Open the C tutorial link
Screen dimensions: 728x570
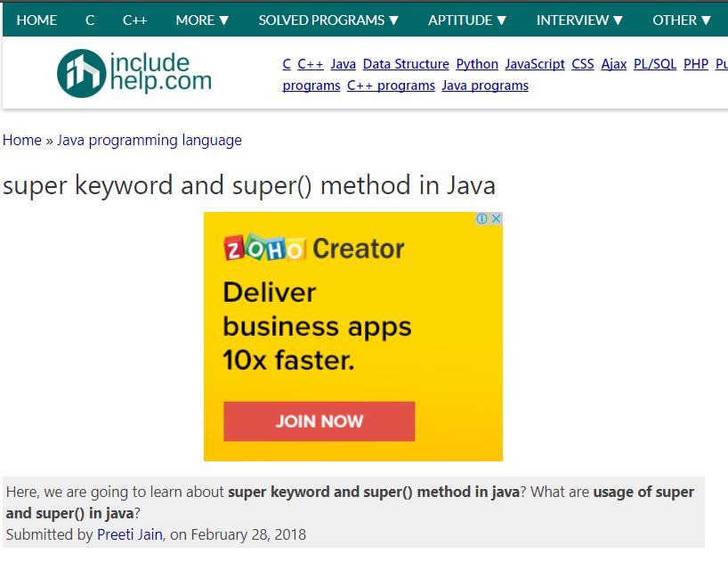[x=287, y=63]
